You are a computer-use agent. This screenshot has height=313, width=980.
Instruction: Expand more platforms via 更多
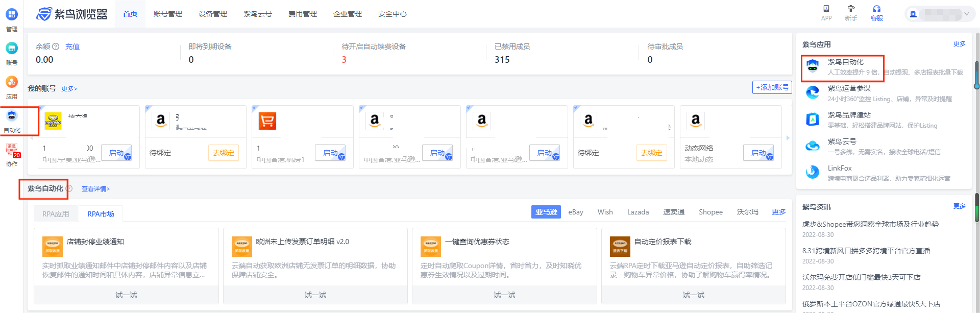[x=778, y=212]
